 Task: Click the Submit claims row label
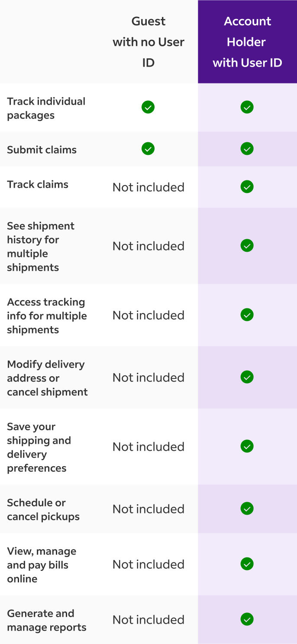point(42,150)
